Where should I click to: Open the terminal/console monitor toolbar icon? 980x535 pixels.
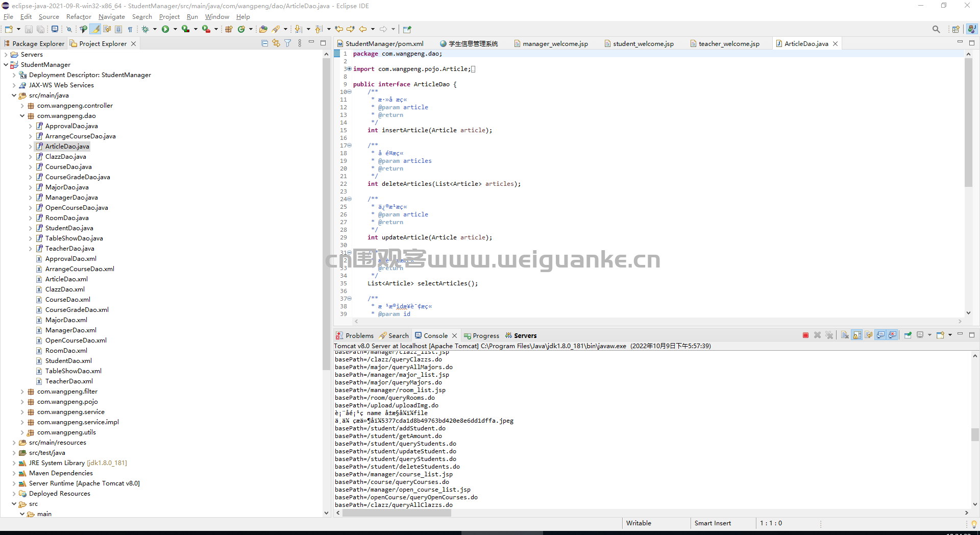(x=55, y=29)
